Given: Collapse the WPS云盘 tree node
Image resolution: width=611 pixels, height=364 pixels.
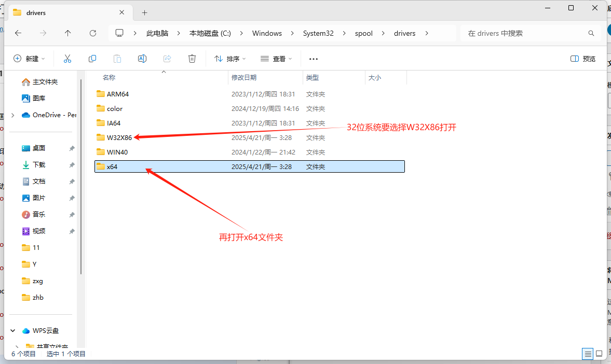Looking at the screenshot, I should (13, 331).
